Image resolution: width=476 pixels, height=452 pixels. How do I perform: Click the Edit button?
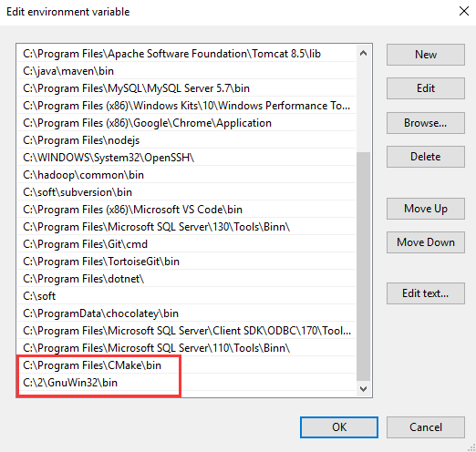coord(426,88)
